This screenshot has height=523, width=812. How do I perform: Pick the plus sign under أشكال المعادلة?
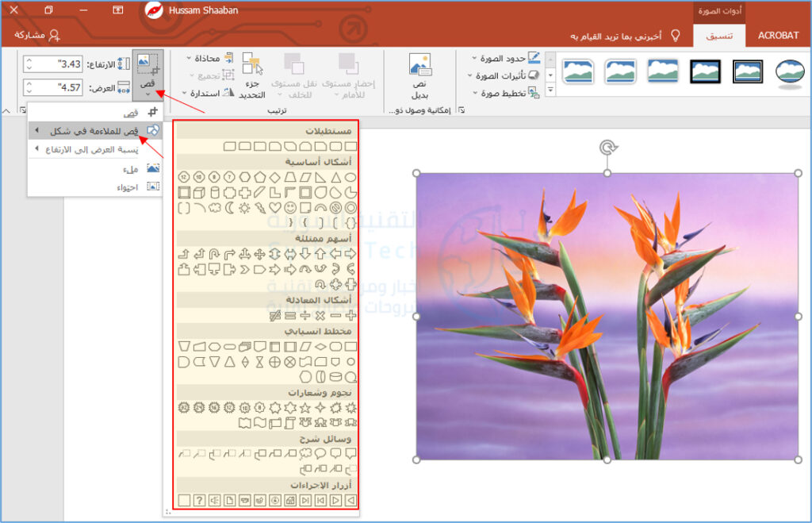click(x=350, y=315)
